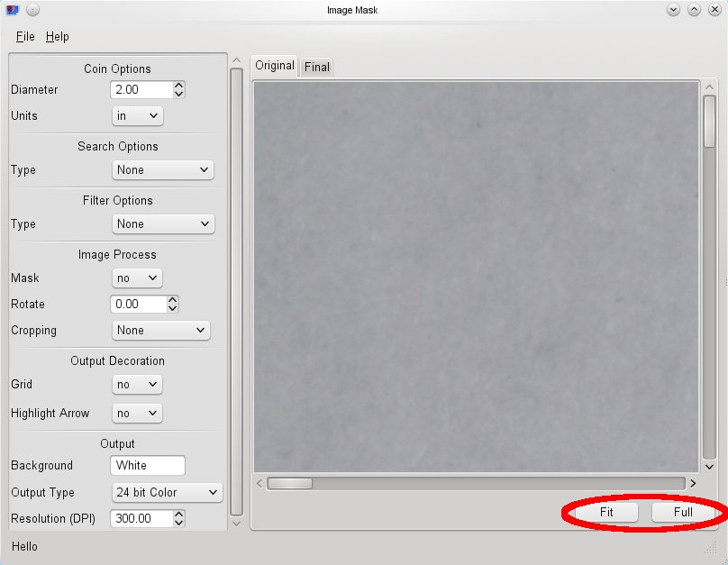Viewport: 728px width, 565px height.
Task: Switch to the Original tab
Action: (275, 66)
